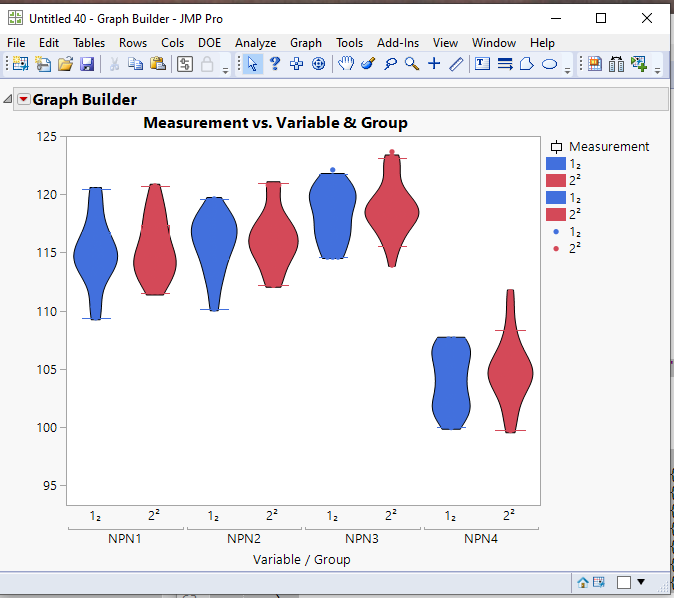
Task: Click the Save disk icon
Action: click(87, 64)
